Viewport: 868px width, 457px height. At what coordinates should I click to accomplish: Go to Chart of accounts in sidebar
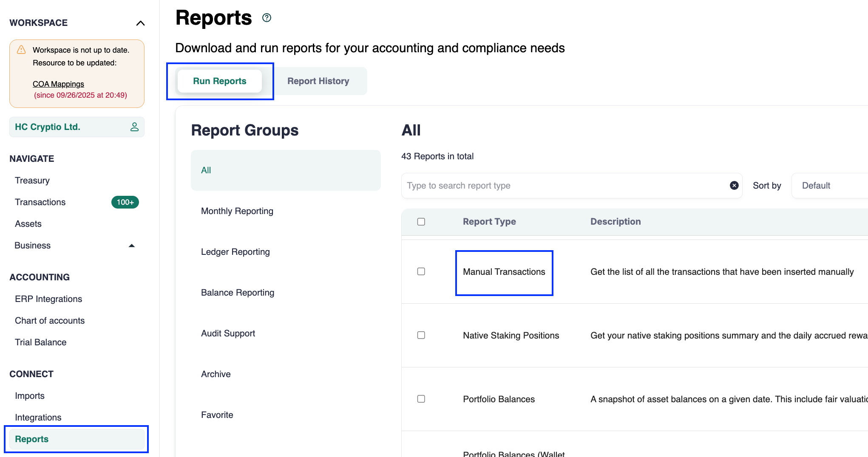coord(50,321)
